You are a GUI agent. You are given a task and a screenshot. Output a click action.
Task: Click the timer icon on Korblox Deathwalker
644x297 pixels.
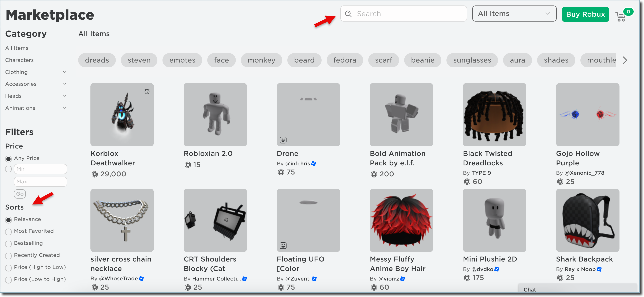(x=147, y=91)
